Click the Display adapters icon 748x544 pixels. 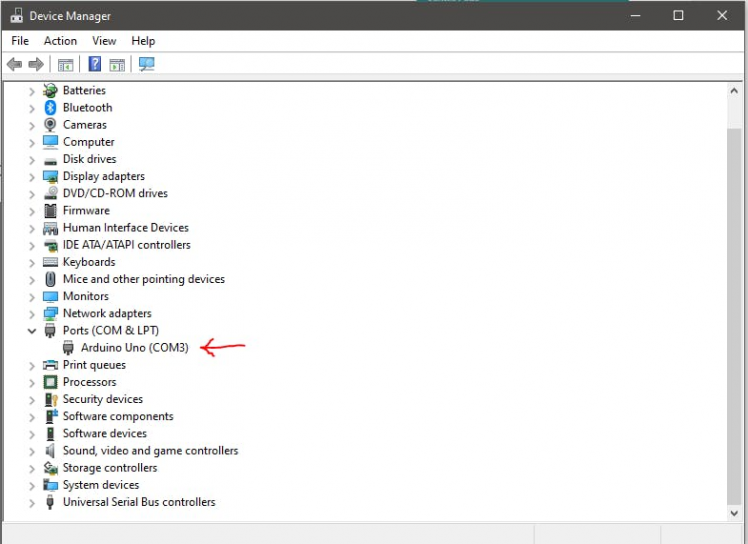point(50,177)
